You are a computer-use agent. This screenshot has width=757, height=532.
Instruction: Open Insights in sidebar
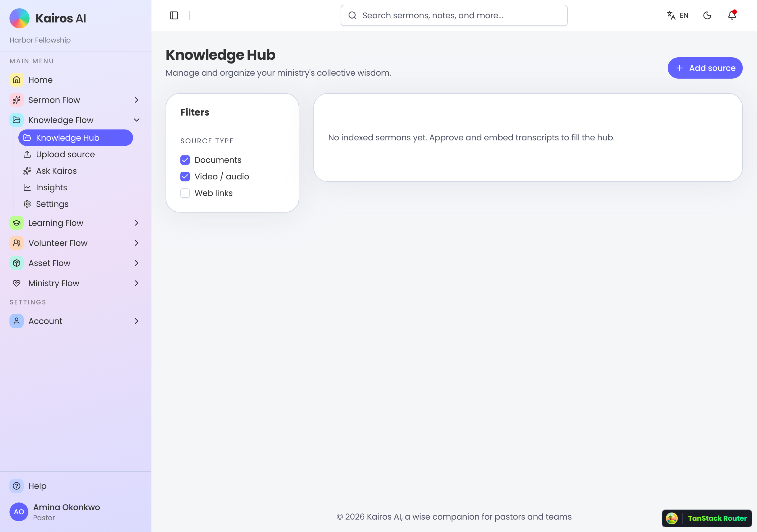click(x=75, y=188)
